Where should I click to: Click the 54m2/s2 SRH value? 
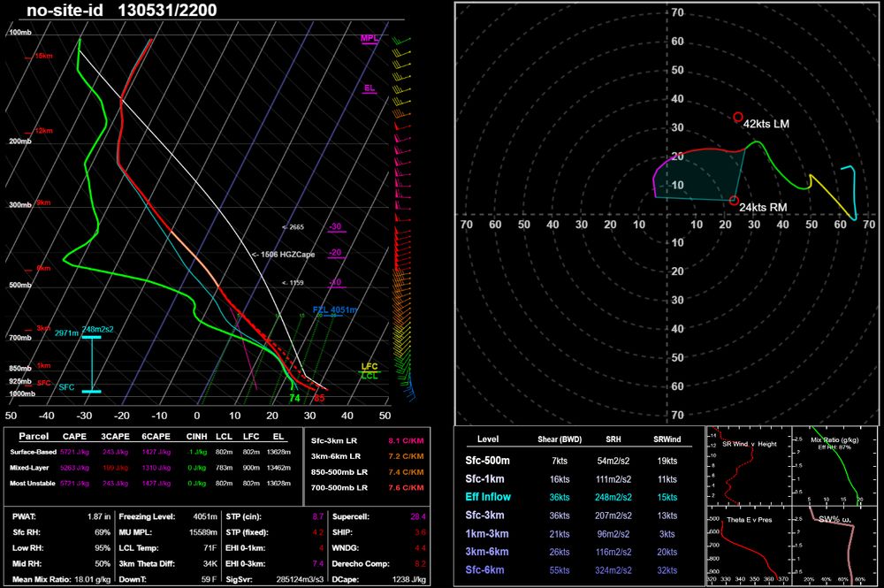click(613, 462)
